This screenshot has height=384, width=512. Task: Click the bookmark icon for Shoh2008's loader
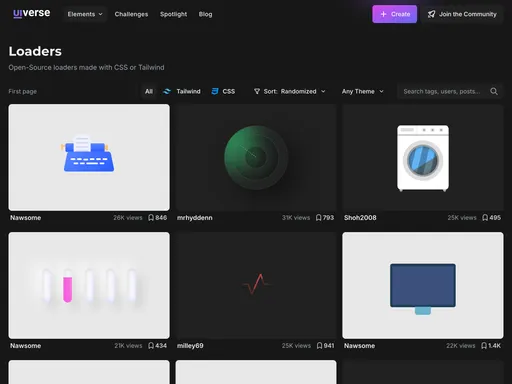click(x=485, y=218)
